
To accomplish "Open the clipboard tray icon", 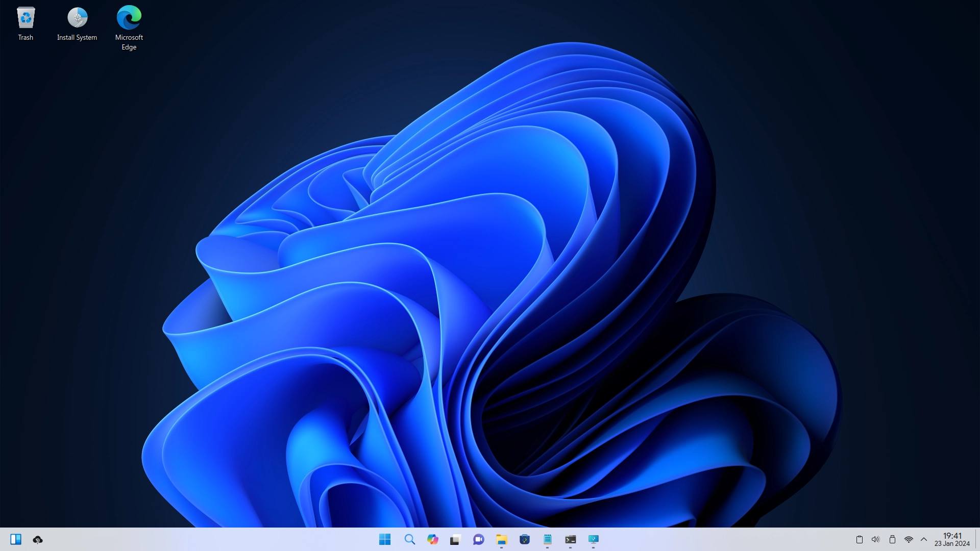I will (x=860, y=539).
